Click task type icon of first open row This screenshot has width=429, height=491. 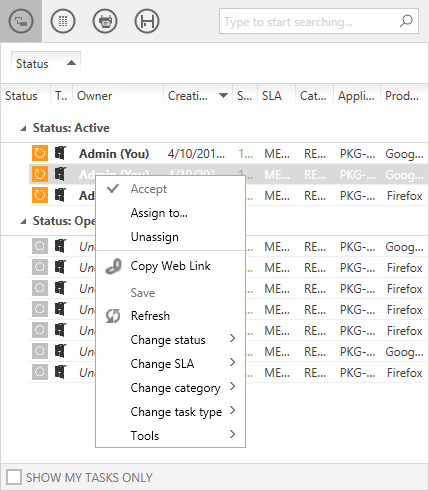(x=61, y=246)
